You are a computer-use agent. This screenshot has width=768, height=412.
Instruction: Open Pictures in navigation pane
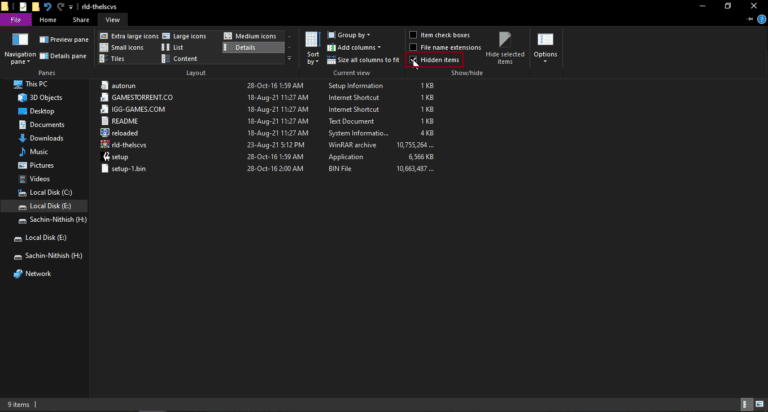click(x=36, y=165)
